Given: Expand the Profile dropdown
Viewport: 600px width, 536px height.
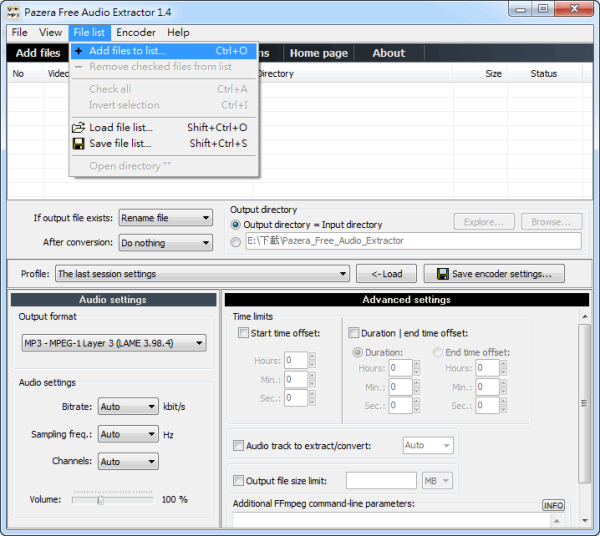Looking at the screenshot, I should (x=202, y=274).
